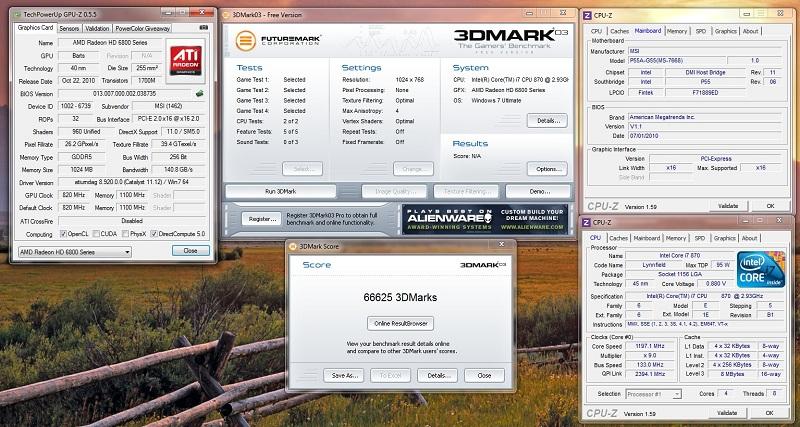
Task: Click the Bandwidth 140.8 GB/s field
Action: 179,170
